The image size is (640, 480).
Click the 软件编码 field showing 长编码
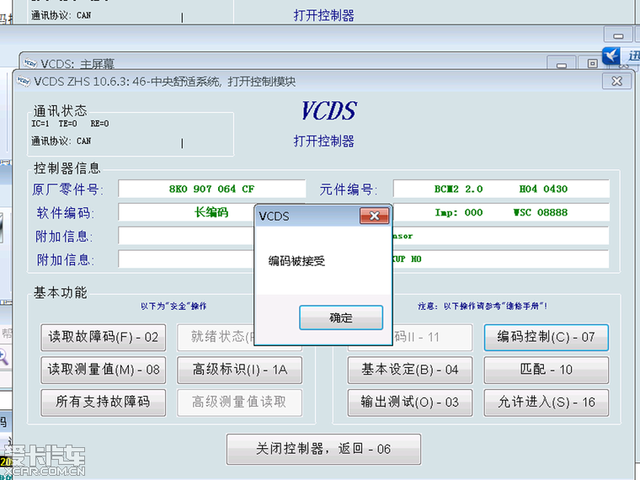tap(185, 212)
